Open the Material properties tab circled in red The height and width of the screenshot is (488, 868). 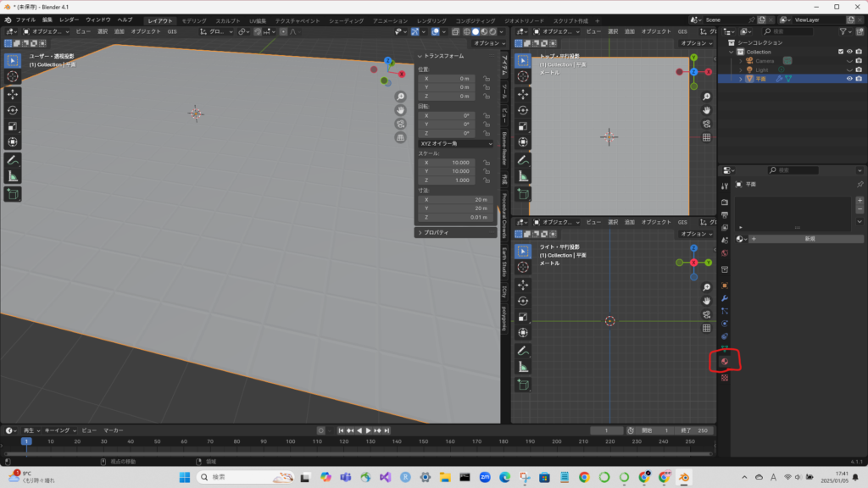[725, 362]
